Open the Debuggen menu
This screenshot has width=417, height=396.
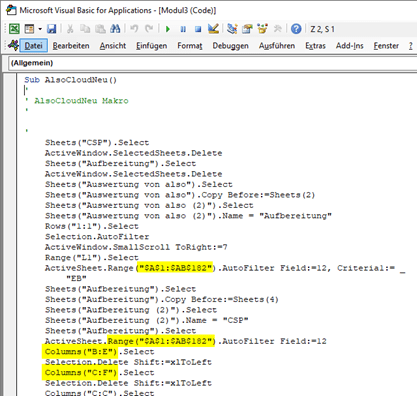coord(231,46)
